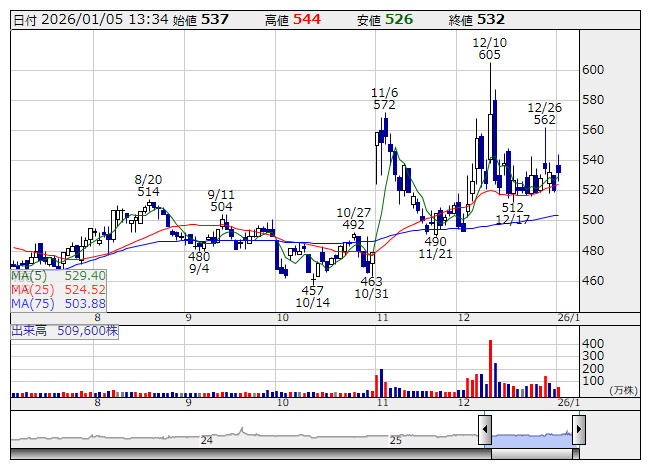Click the 26/1 label under the price chart
Viewport: 653px width, 470px height.
[568, 318]
